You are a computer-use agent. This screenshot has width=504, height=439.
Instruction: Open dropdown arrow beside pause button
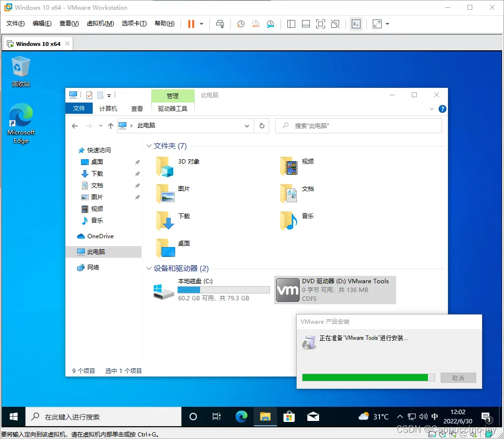tap(202, 24)
